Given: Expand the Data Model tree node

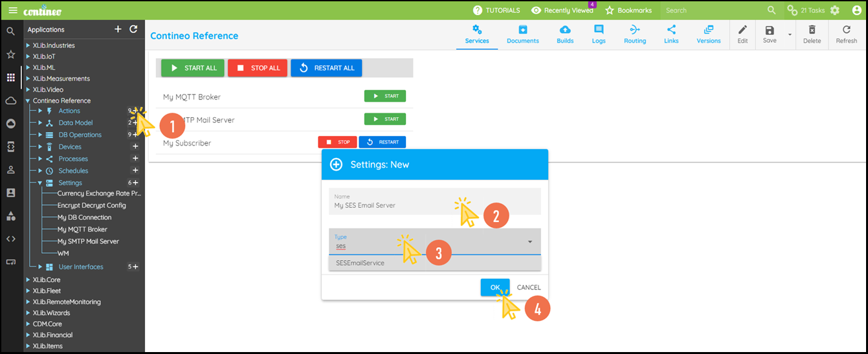Looking at the screenshot, I should pyautogui.click(x=40, y=123).
